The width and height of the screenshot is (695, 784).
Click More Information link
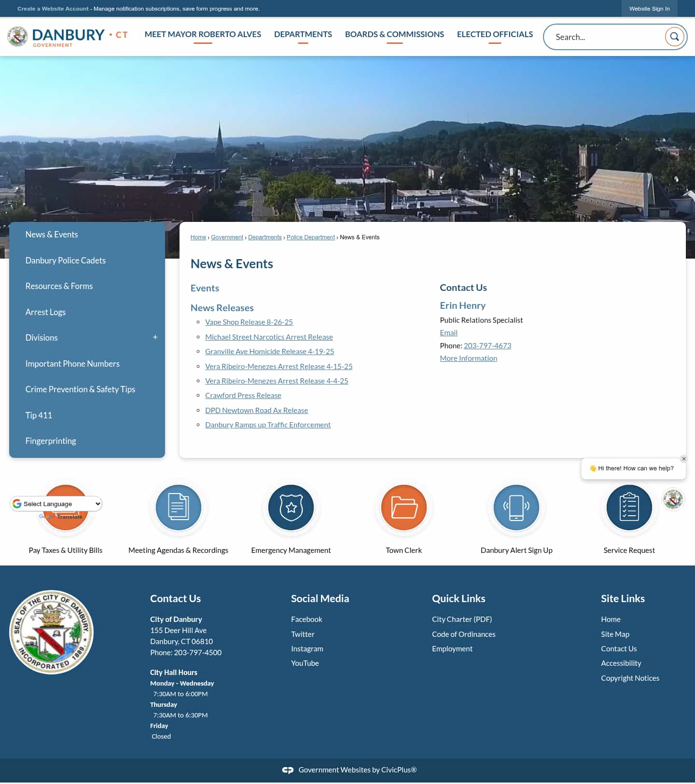coord(468,358)
